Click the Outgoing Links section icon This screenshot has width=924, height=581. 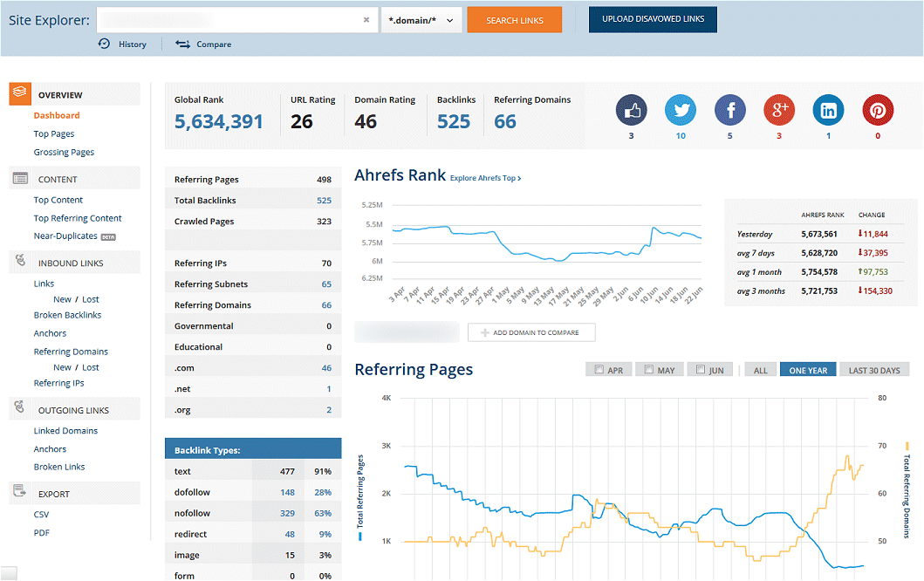click(x=20, y=407)
